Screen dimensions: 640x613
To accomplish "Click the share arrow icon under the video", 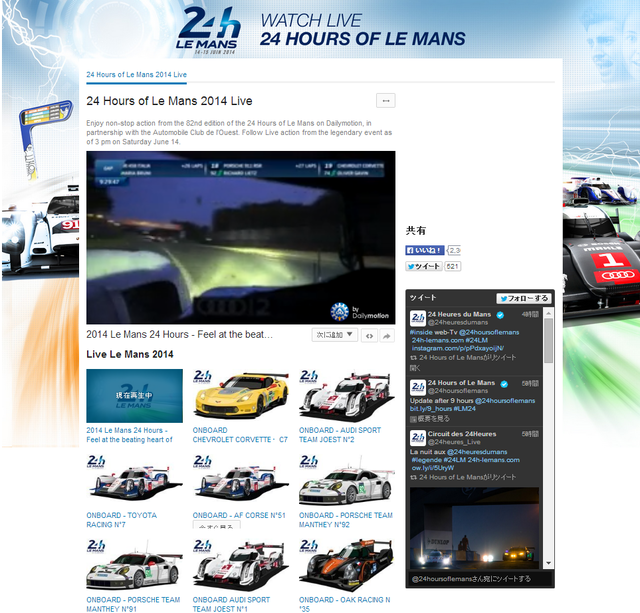I will [x=387, y=335].
